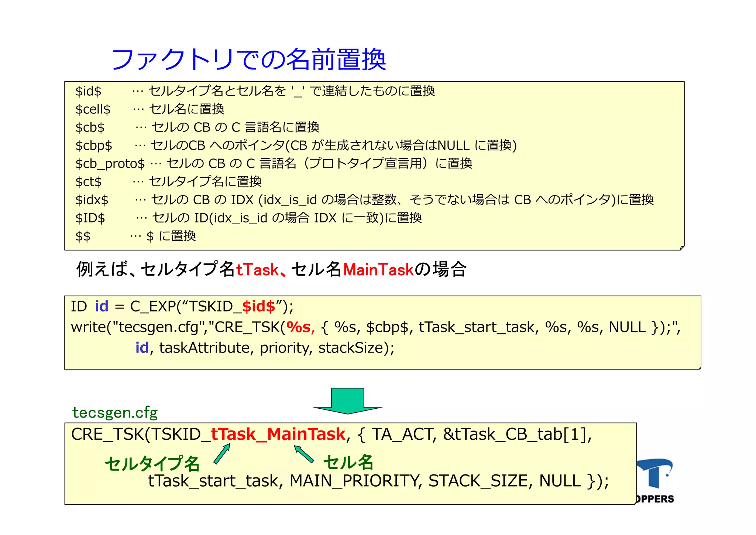This screenshot has width=756, height=535.
Task: Select the $cb_proto$ prototype declaration row
Action: pos(274,163)
